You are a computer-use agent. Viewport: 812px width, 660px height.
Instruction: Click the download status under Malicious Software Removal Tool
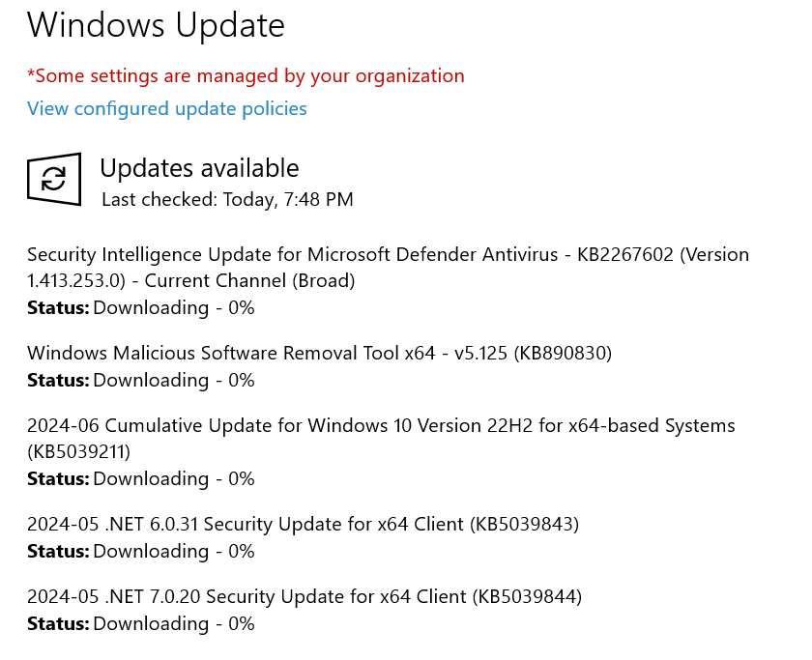pos(141,380)
